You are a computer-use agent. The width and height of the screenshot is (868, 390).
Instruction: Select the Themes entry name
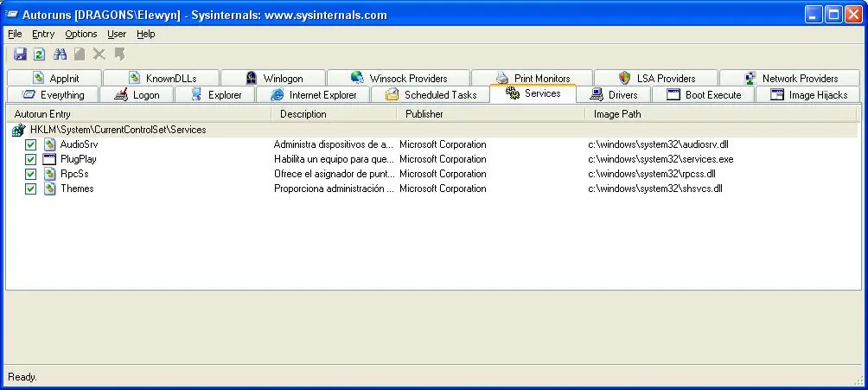coord(77,189)
